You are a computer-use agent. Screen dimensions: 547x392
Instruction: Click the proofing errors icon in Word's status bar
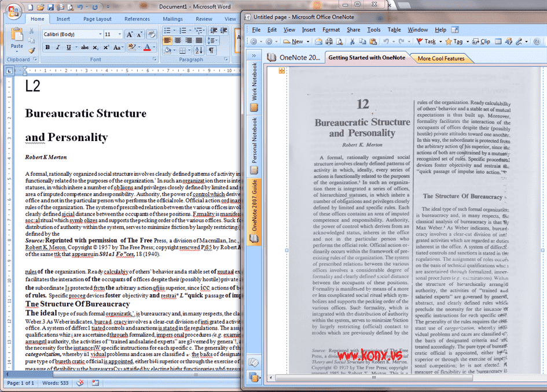(x=80, y=383)
